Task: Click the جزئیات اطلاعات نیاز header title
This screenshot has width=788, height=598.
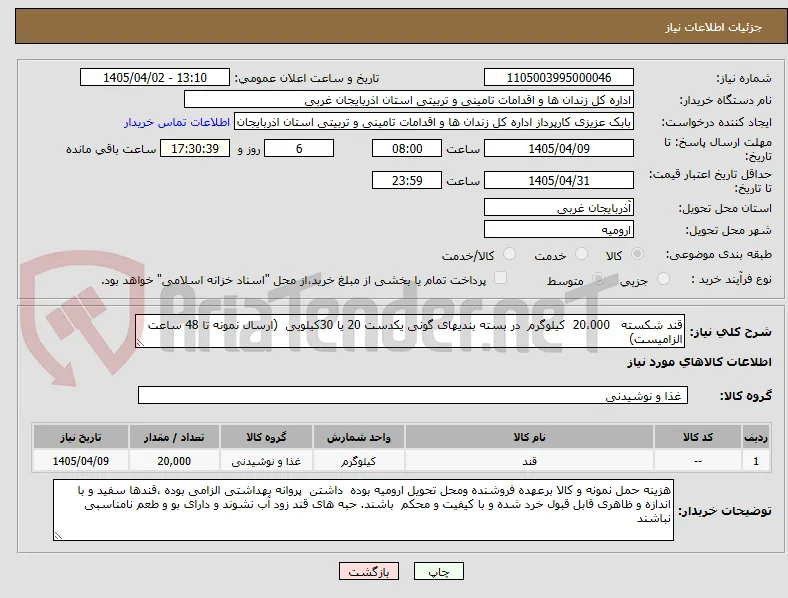Action: pyautogui.click(x=714, y=27)
